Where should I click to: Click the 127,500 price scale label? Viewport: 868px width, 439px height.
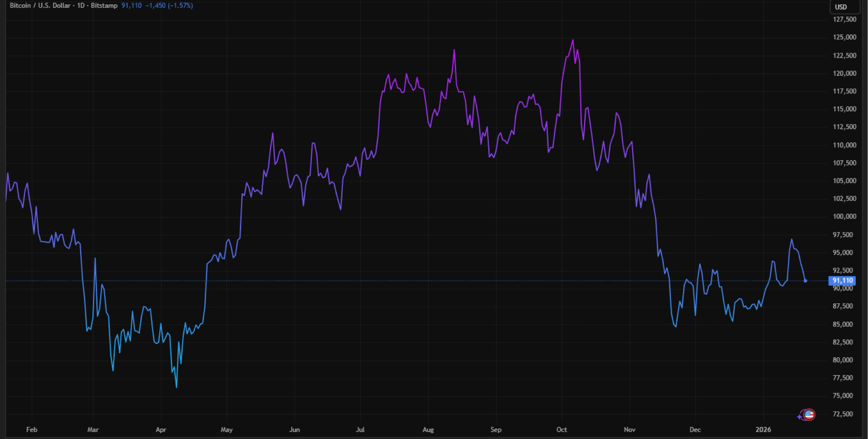[844, 19]
